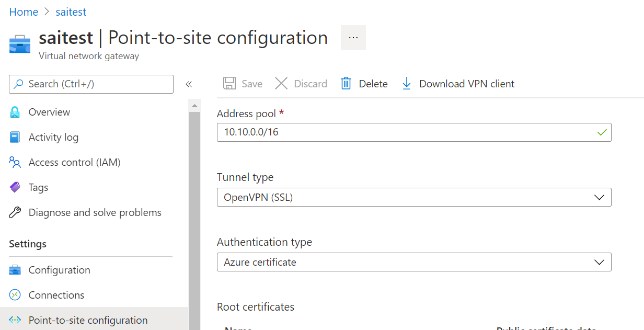Open the Tags menu item
Image resolution: width=644 pixels, height=330 pixels.
[38, 187]
